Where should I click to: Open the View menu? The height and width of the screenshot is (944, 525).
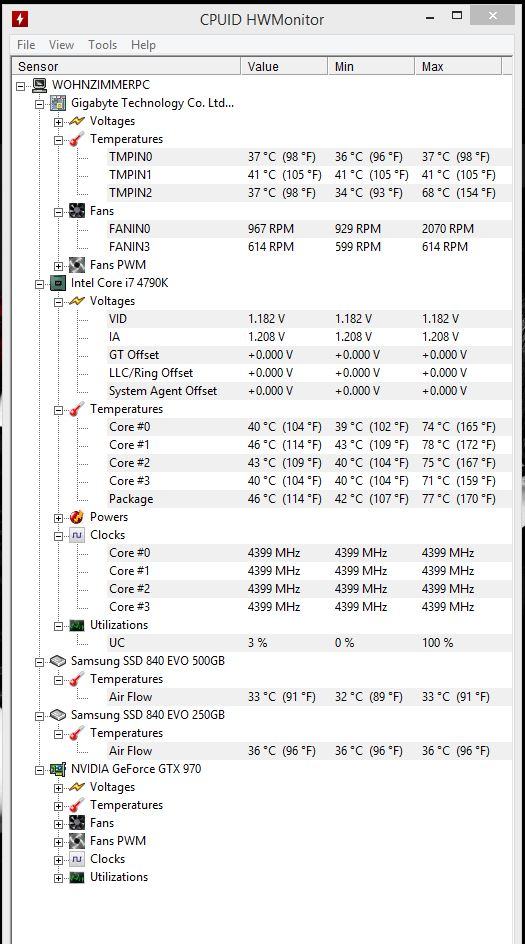click(x=61, y=45)
